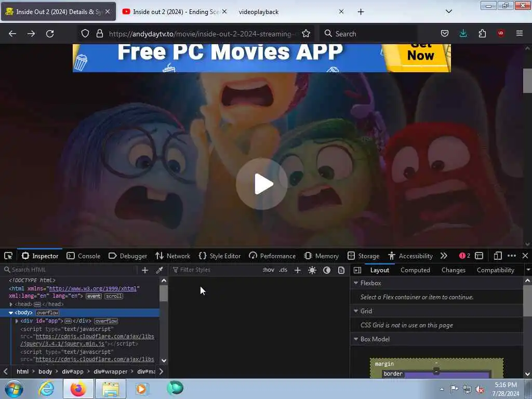Open the Computed sidebar tab
Screen dimensions: 532x399
(x=415, y=270)
